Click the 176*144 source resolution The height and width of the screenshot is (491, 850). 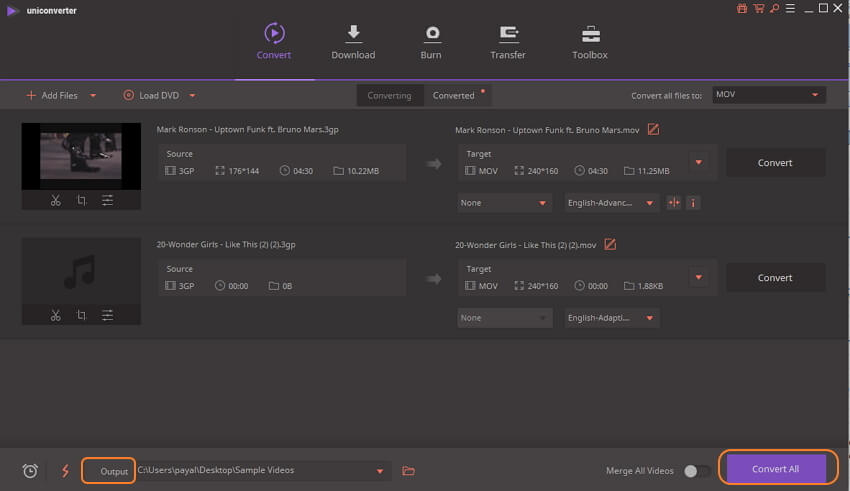243,171
